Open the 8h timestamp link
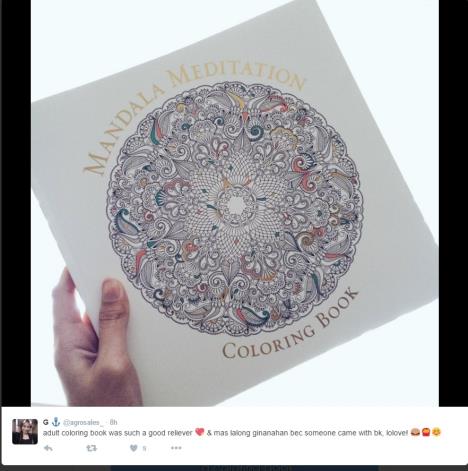The image size is (468, 471). pyautogui.click(x=113, y=423)
